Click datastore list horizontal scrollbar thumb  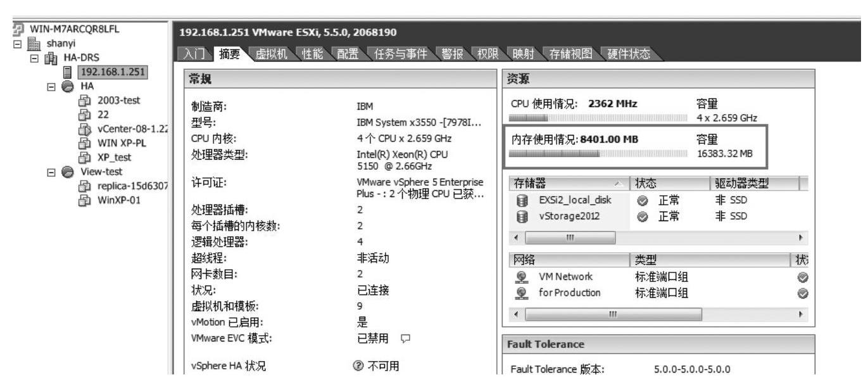pyautogui.click(x=570, y=237)
